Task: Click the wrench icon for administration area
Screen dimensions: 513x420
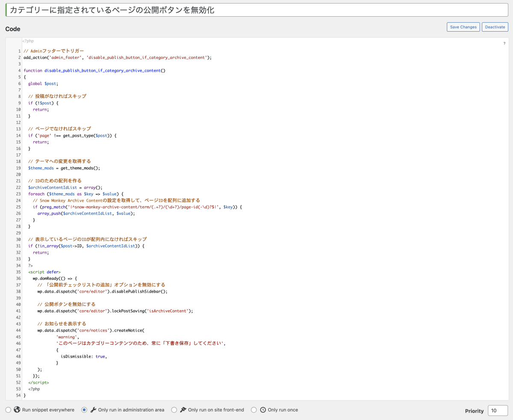Action: 93,410
